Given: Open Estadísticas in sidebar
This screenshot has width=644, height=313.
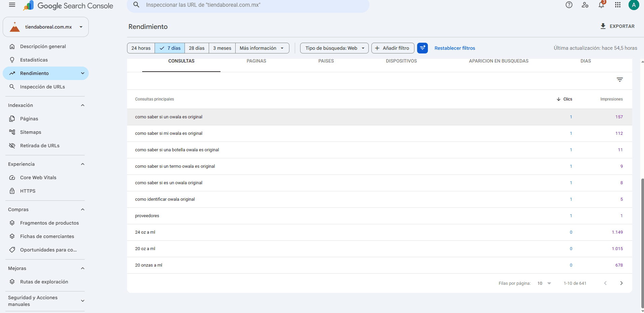Looking at the screenshot, I should (x=46, y=60).
